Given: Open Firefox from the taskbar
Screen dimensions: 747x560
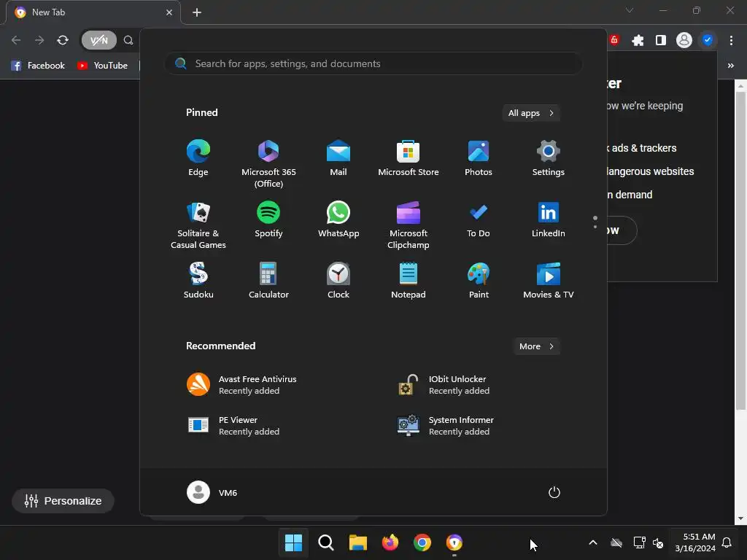Looking at the screenshot, I should (x=390, y=542).
